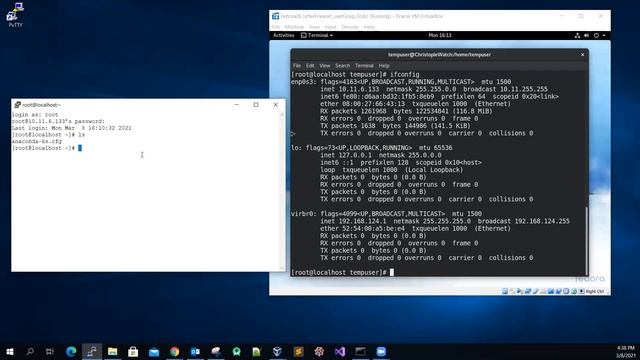Viewport: 640px width, 360px height.
Task: Open the Help menu in the Fedora terminal
Action: pyautogui.click(x=384, y=65)
